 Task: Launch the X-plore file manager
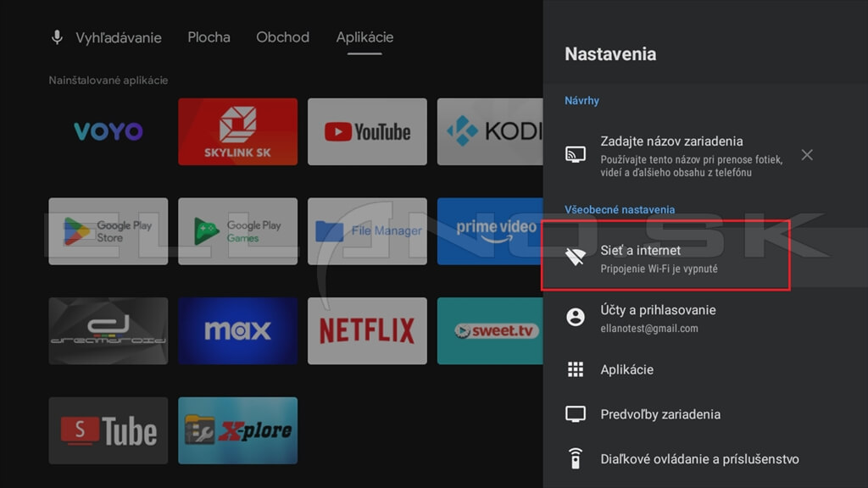click(237, 430)
